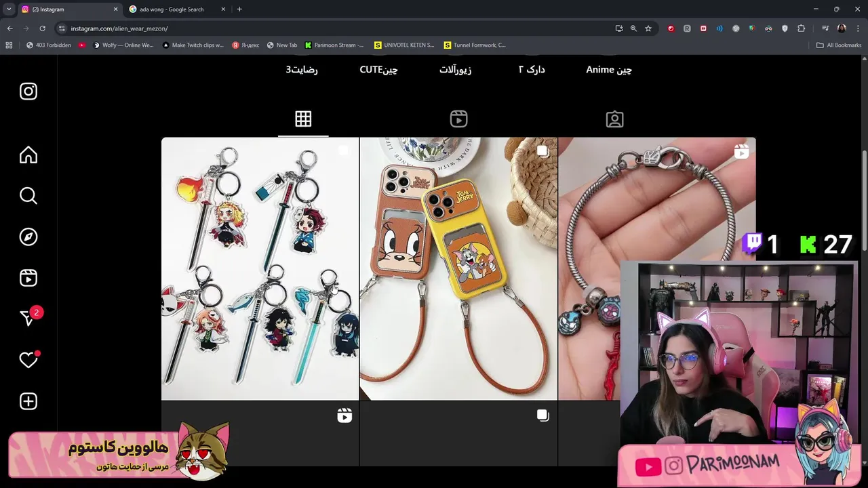Go back to the previous page
Image resolution: width=868 pixels, height=488 pixels.
pyautogui.click(x=9, y=28)
